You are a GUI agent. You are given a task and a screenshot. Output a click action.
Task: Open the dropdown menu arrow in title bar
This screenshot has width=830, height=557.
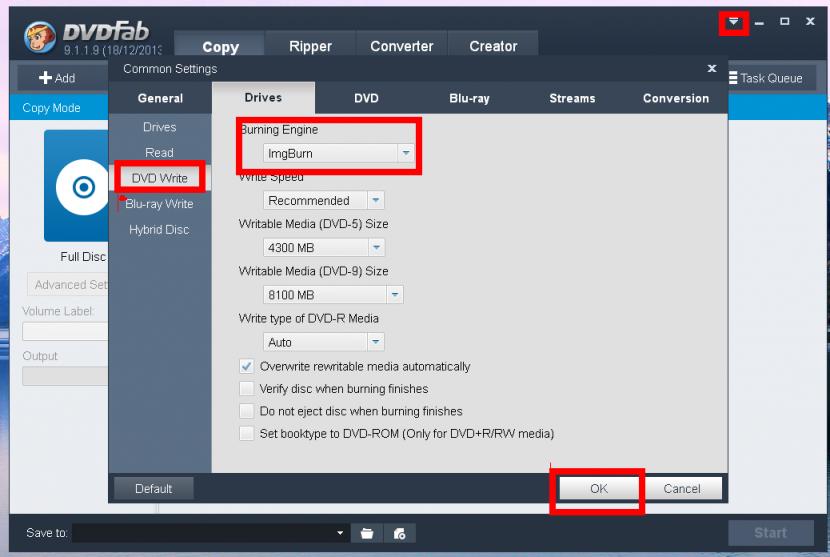[x=733, y=22]
